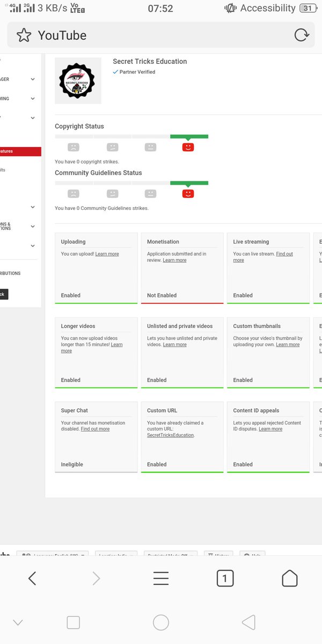Click the grey neutral face left of the red Copyright face
The image size is (322, 644).
150,147
